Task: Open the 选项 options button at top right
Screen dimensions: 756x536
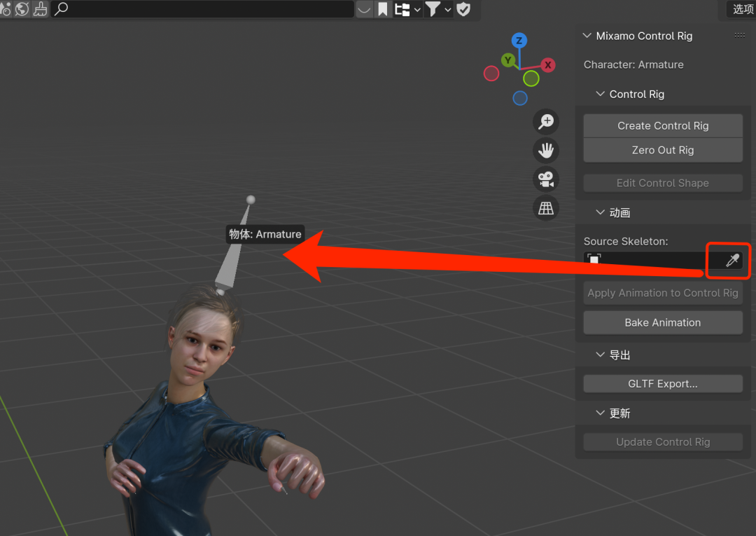Action: coord(743,9)
